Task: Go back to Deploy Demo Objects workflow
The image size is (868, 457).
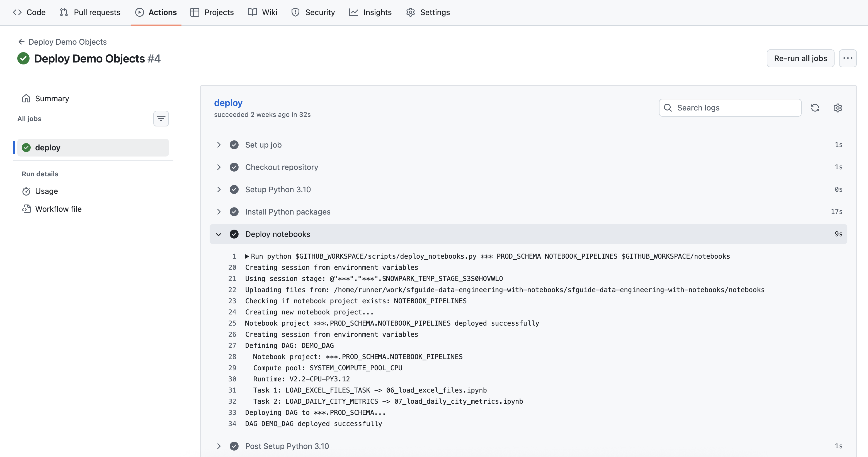Action: (x=67, y=42)
